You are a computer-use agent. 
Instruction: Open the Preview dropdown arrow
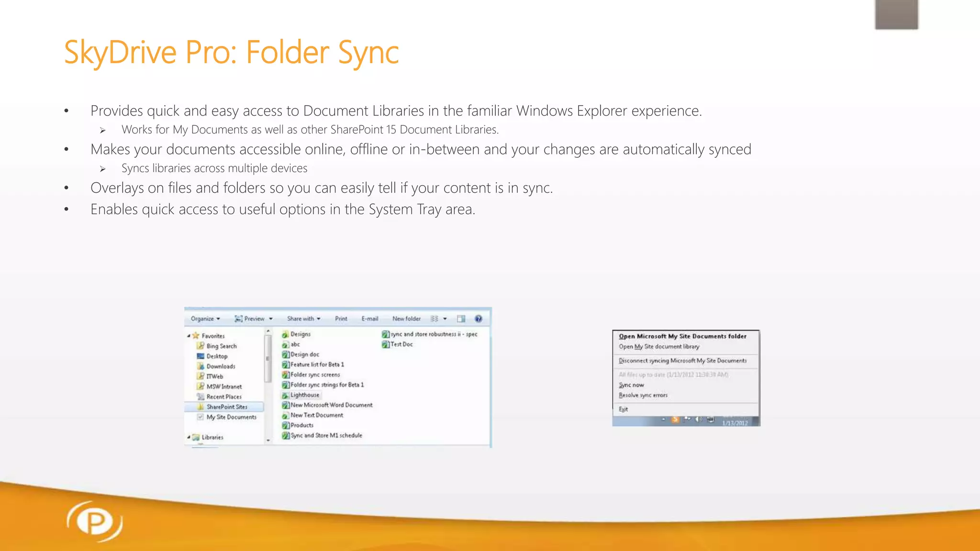(271, 319)
